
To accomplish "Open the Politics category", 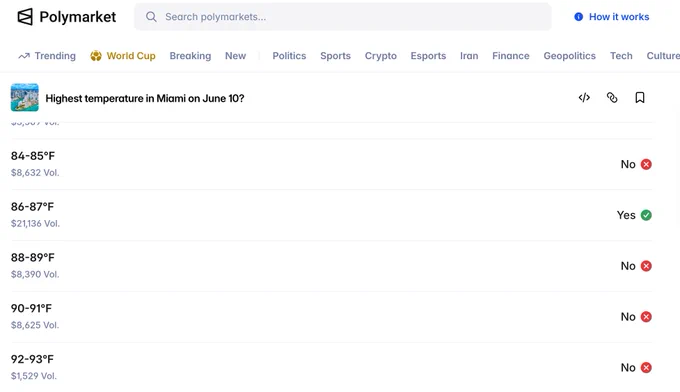I will click(289, 56).
